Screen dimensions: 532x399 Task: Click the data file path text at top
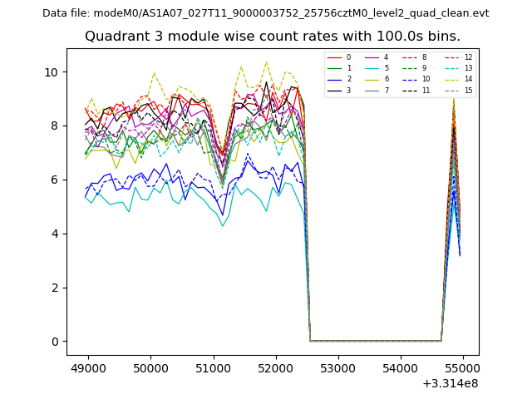pyautogui.click(x=265, y=13)
